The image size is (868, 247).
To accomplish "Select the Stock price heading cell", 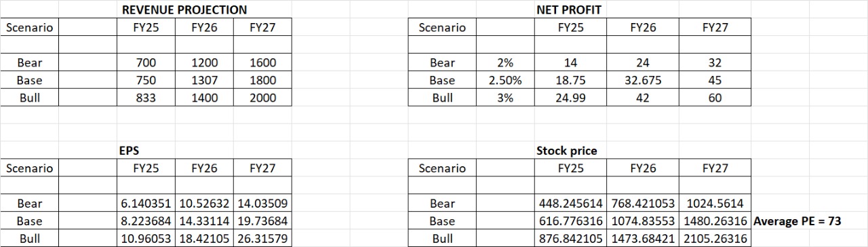I will [x=567, y=151].
